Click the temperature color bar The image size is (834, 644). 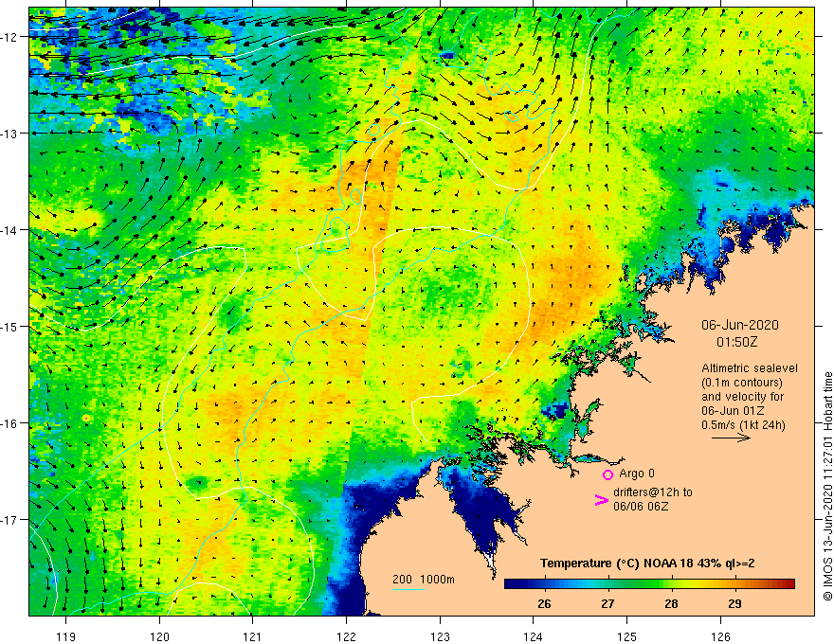(x=649, y=584)
